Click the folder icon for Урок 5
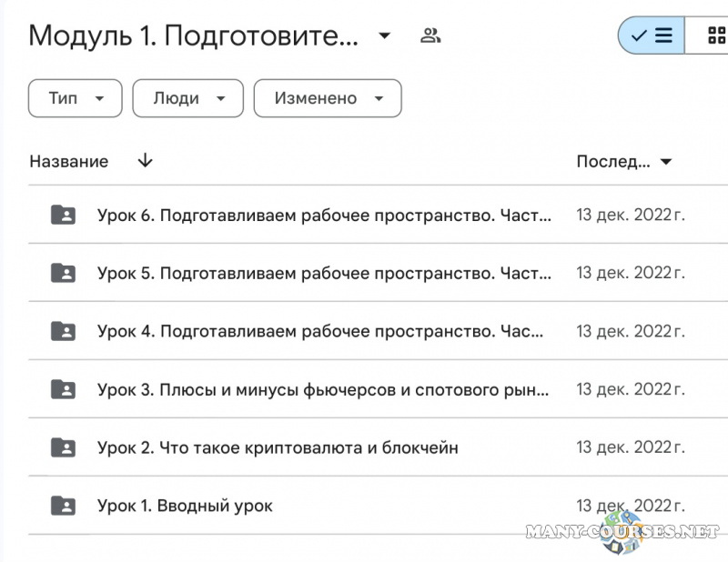This screenshot has height=562, width=728. pos(62,273)
